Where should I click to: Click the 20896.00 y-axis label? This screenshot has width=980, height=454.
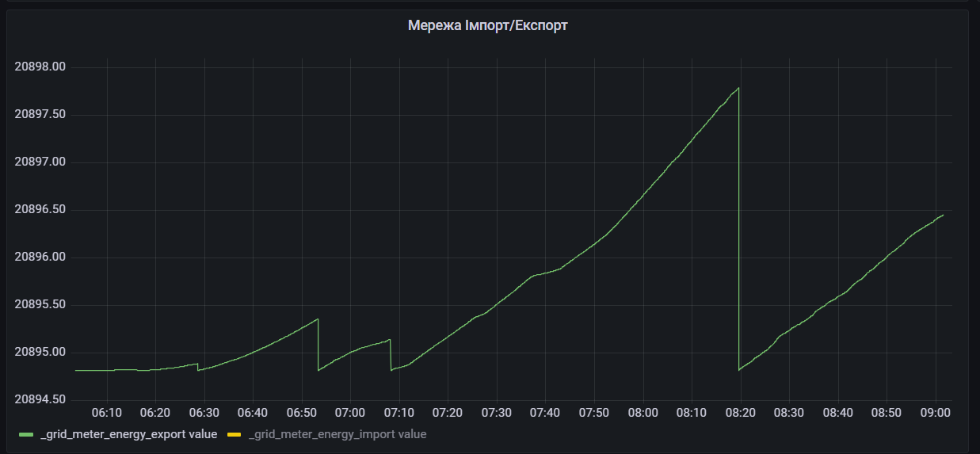pos(40,258)
